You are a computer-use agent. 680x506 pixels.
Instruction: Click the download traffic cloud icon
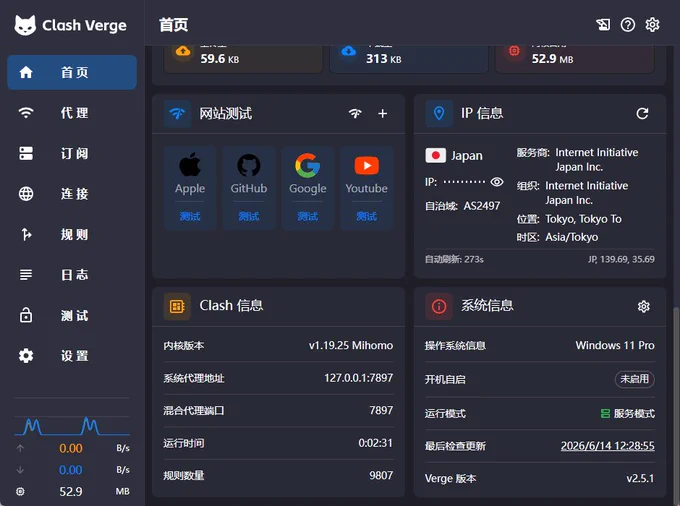tap(349, 51)
